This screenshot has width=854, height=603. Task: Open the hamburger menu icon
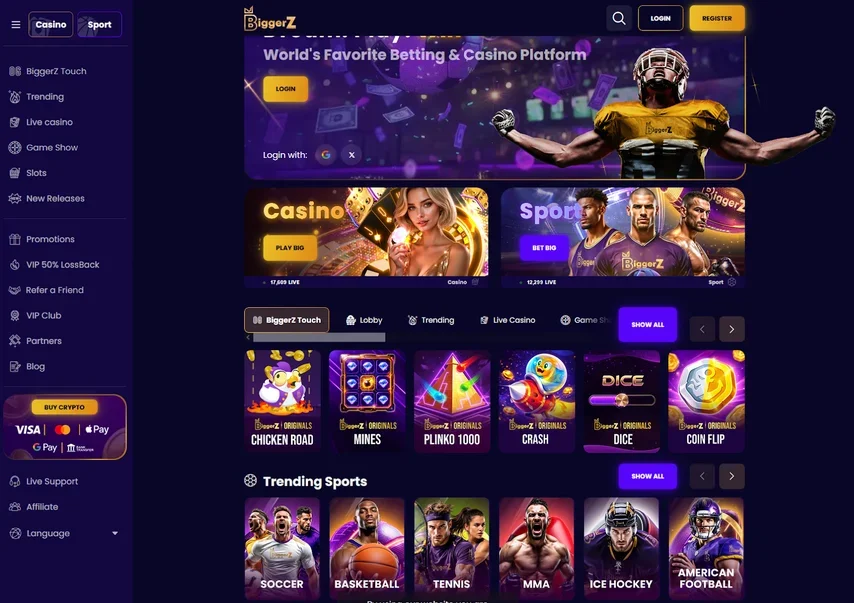point(16,25)
